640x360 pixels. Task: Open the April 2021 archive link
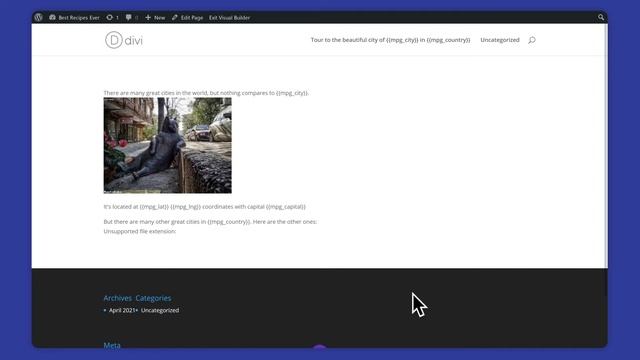point(122,310)
